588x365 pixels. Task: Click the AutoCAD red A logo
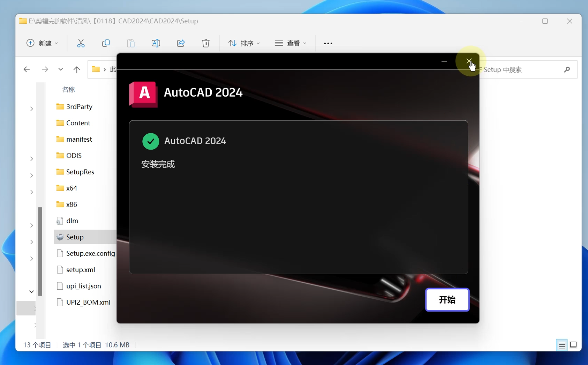click(143, 94)
